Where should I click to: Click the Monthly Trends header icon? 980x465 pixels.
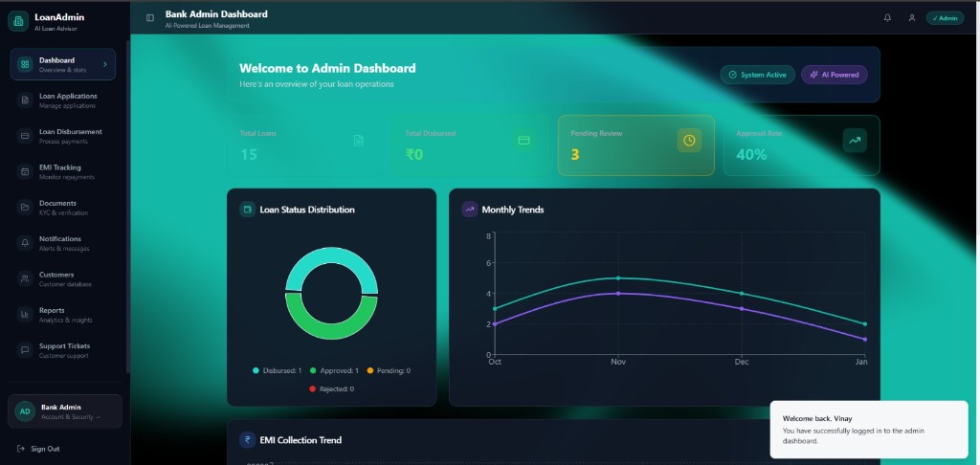pyautogui.click(x=469, y=210)
